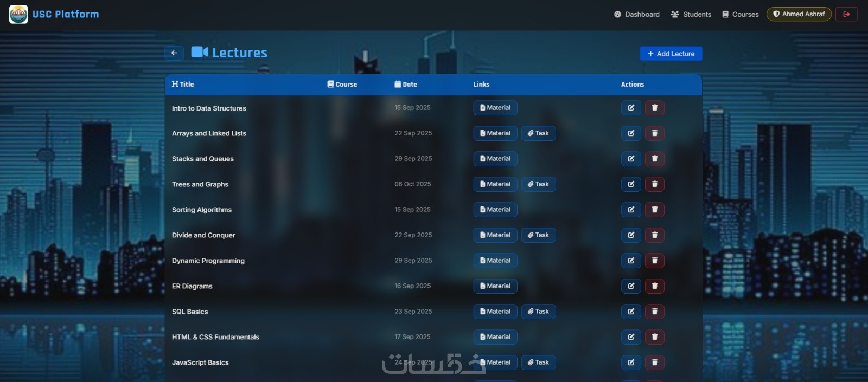This screenshot has height=382, width=868.
Task: Open Material for ER Diagrams
Action: tap(495, 286)
